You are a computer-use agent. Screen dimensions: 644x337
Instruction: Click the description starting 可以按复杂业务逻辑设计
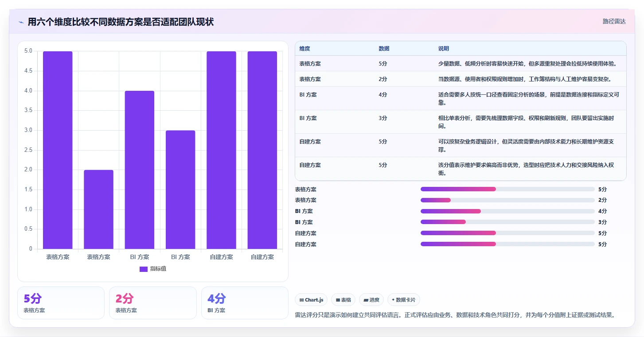(526, 145)
